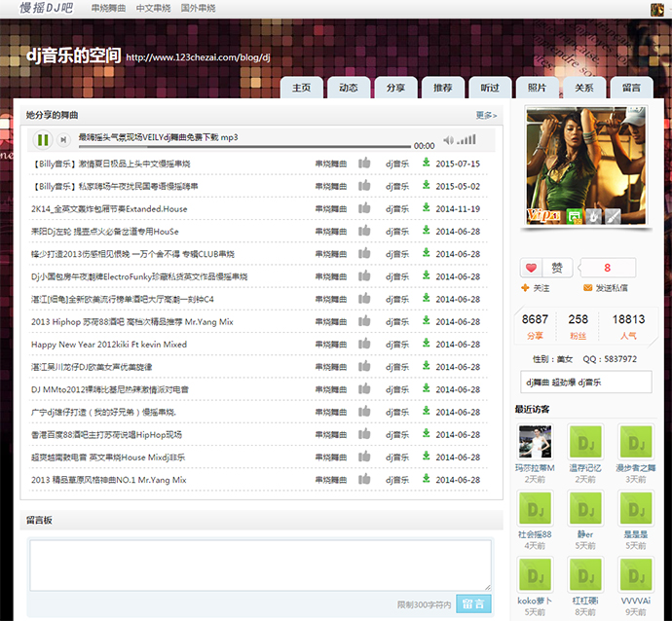Download the HouSe track in the fourth row

tap(426, 231)
